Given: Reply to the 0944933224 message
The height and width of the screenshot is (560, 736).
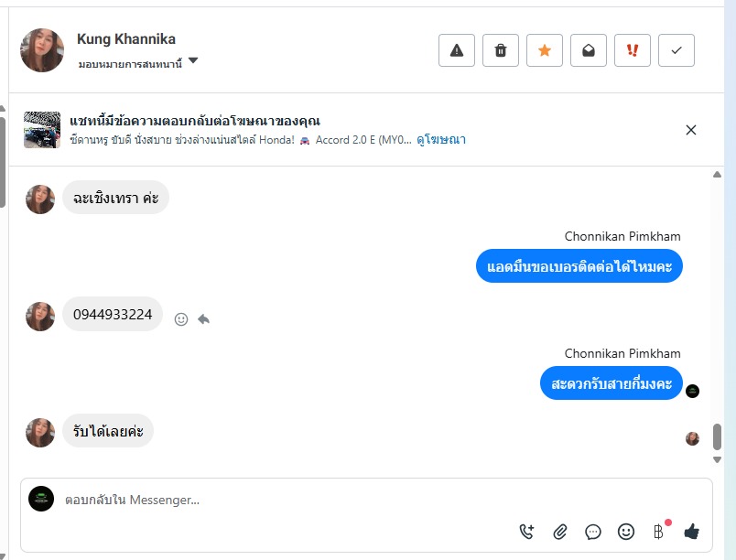Looking at the screenshot, I should click(203, 319).
